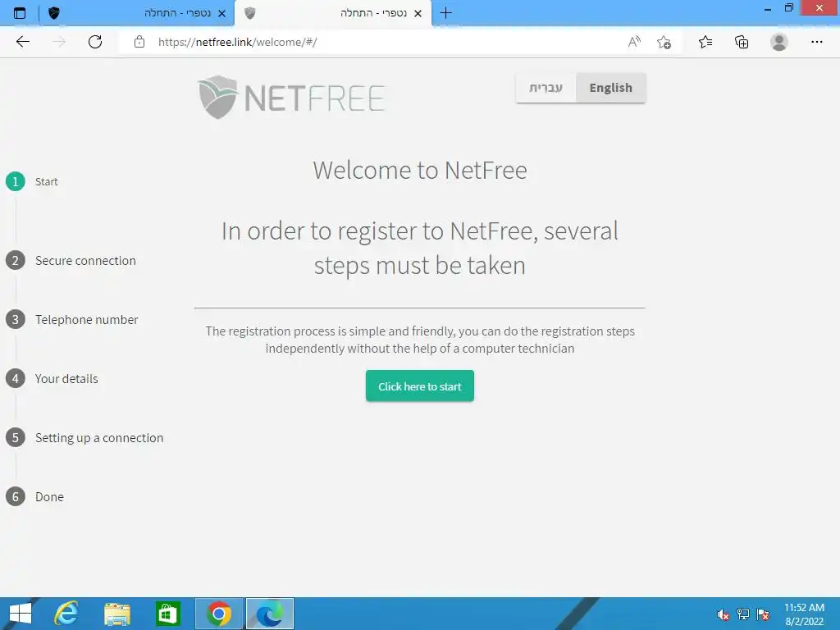
Task: Open the Windows Start button
Action: tap(21, 614)
